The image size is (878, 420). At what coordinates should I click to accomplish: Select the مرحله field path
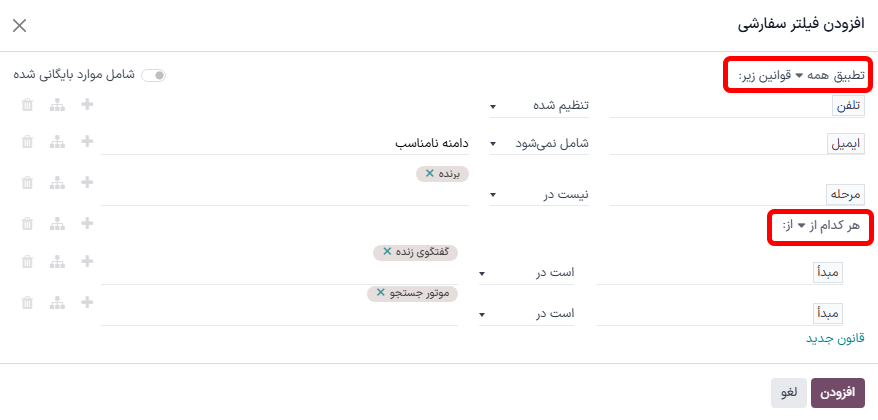(845, 195)
